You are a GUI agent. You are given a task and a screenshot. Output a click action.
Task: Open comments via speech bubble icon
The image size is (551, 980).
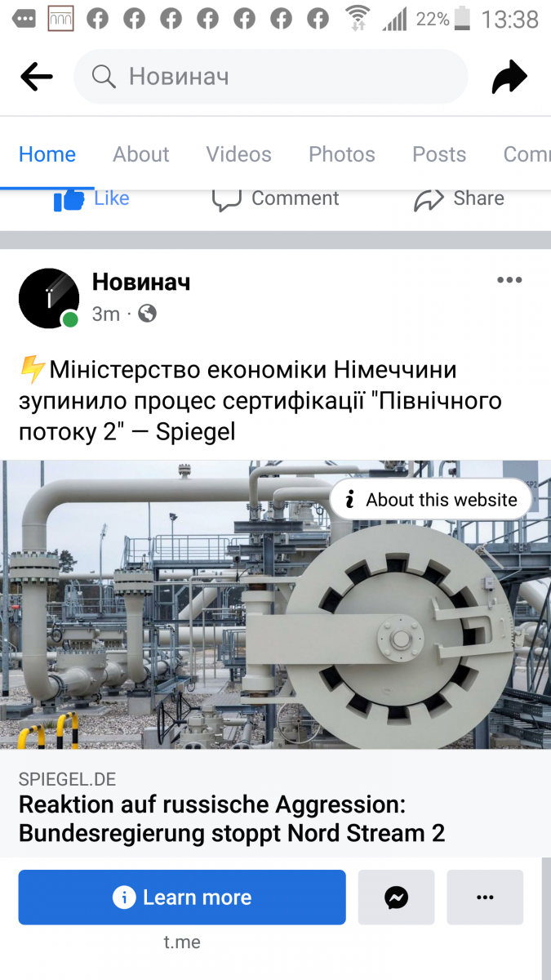pos(226,200)
